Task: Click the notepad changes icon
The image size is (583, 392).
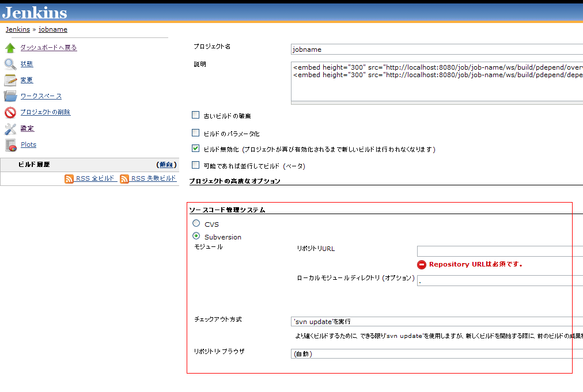Action: (x=10, y=80)
